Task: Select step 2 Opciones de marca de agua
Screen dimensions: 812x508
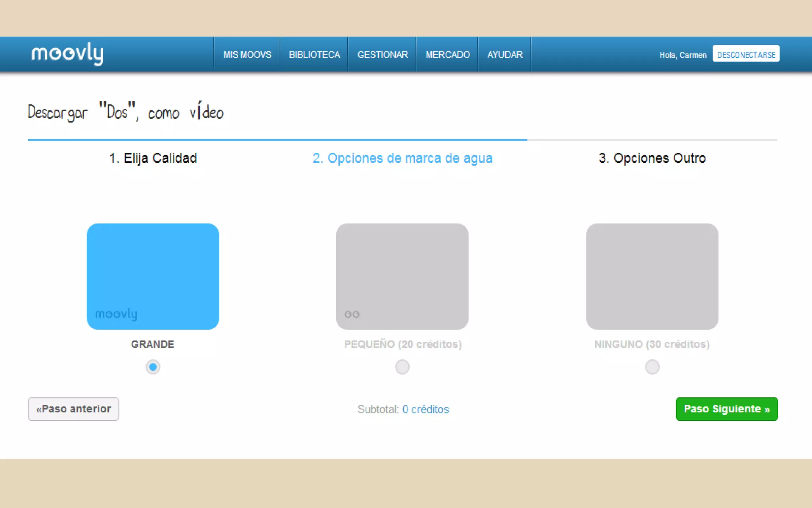Action: pos(402,158)
